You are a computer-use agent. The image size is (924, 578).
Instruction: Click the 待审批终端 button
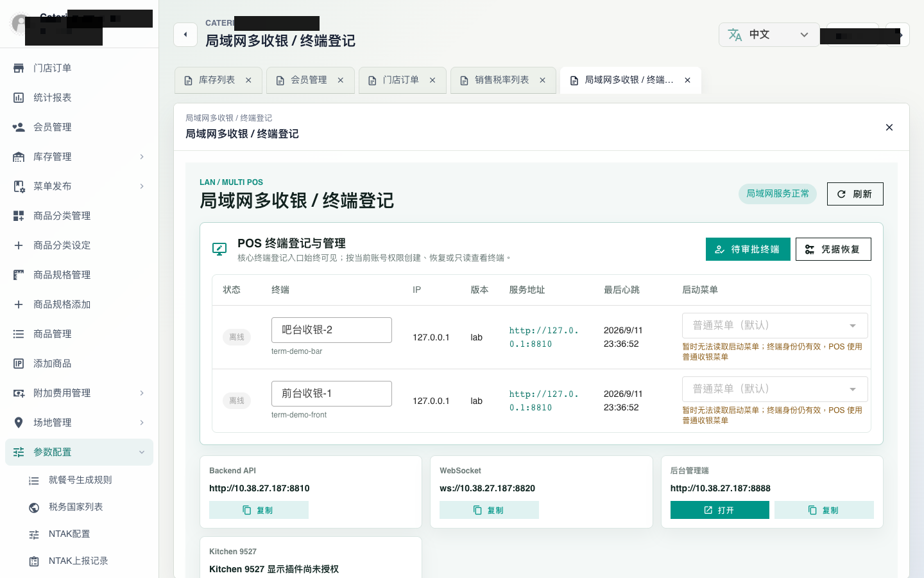(x=748, y=249)
